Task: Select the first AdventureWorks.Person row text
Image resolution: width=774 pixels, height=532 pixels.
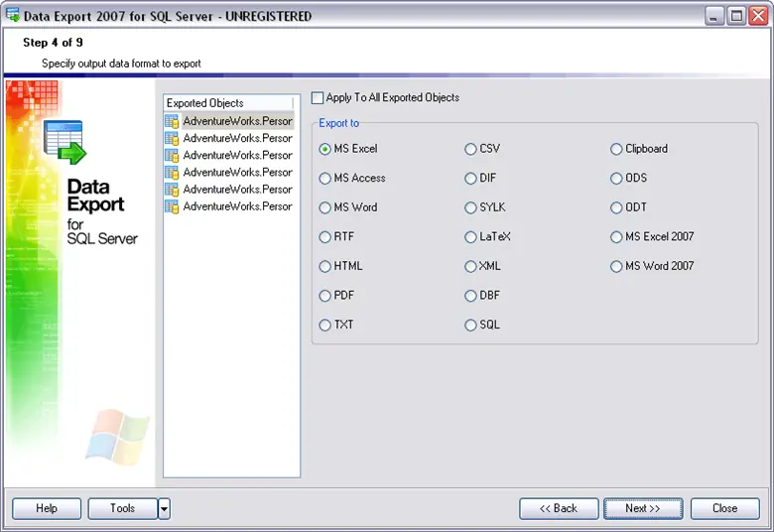Action: 237,121
